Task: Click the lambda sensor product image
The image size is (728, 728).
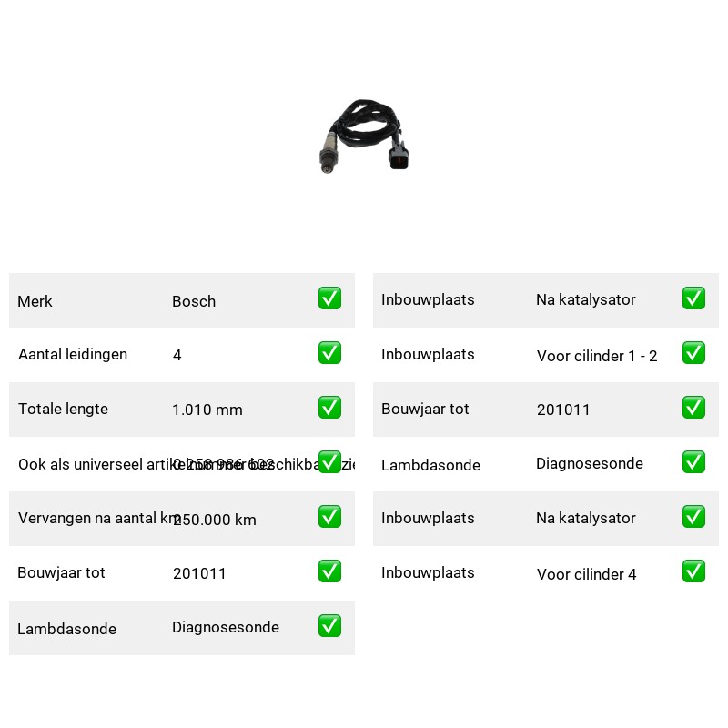Action: click(x=364, y=136)
